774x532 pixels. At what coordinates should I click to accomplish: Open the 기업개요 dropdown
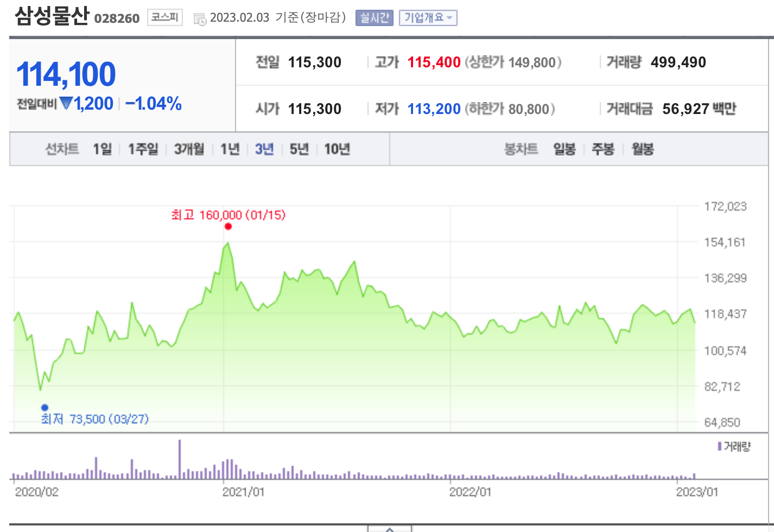click(428, 18)
